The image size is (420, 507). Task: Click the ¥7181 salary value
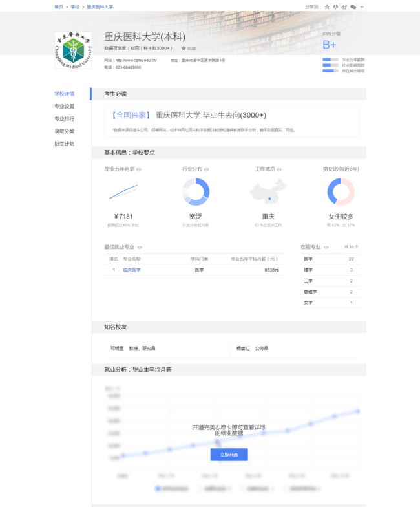click(x=123, y=216)
